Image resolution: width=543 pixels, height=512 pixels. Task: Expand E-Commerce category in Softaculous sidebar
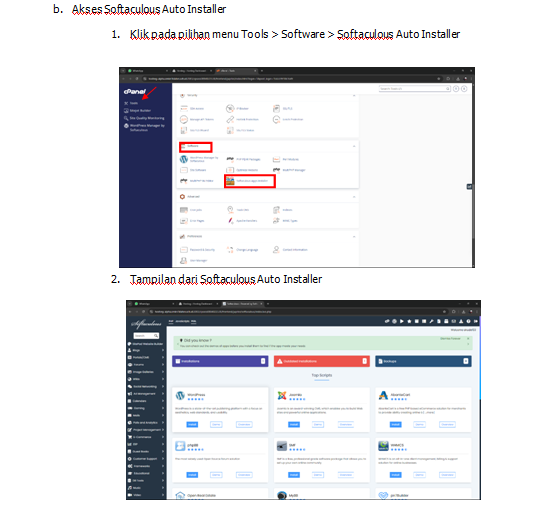[146, 437]
